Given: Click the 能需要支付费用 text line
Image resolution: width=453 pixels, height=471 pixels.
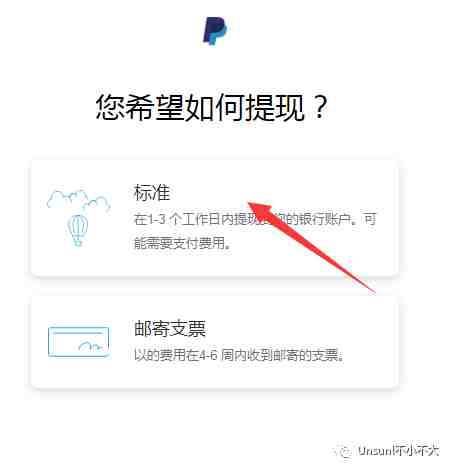Looking at the screenshot, I should pyautogui.click(x=182, y=243).
